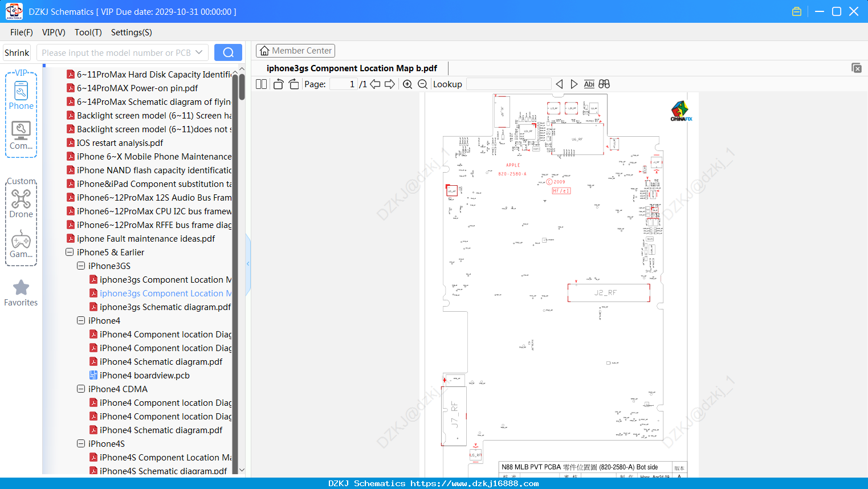The image size is (868, 489).
Task: Collapse the iPhone3GS tree node
Action: click(81, 266)
